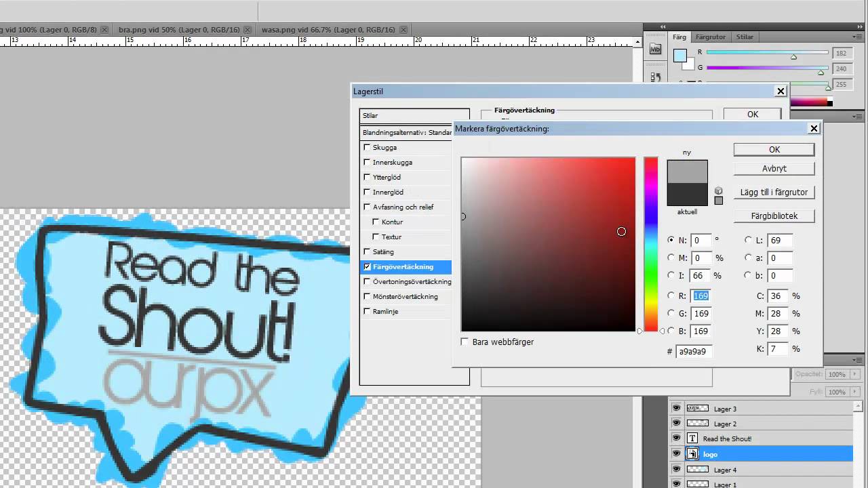868x488 pixels.
Task: Click Lägg till i färgrutor button
Action: pos(774,192)
